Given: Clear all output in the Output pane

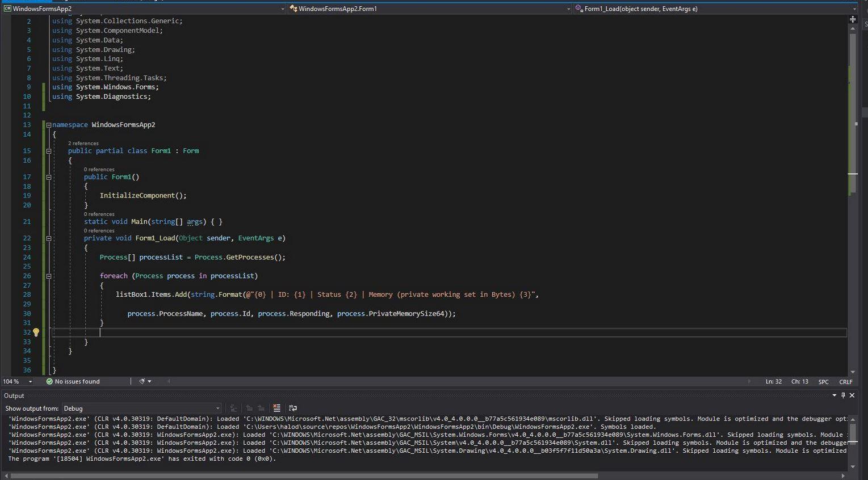Looking at the screenshot, I should click(276, 408).
